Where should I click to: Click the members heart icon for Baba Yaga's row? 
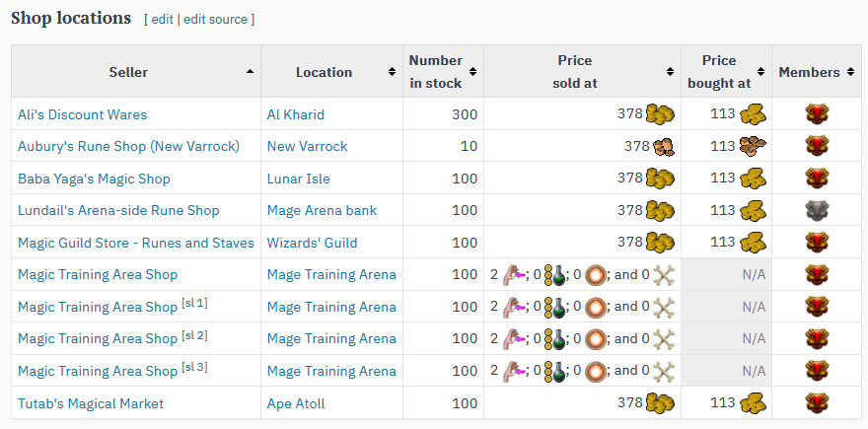click(815, 179)
